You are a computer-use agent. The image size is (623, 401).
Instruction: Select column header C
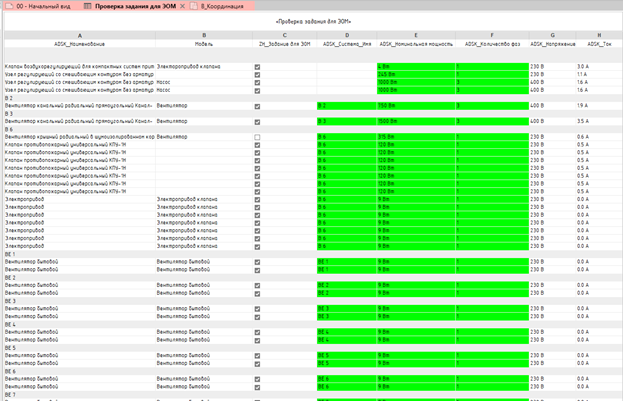coord(284,35)
